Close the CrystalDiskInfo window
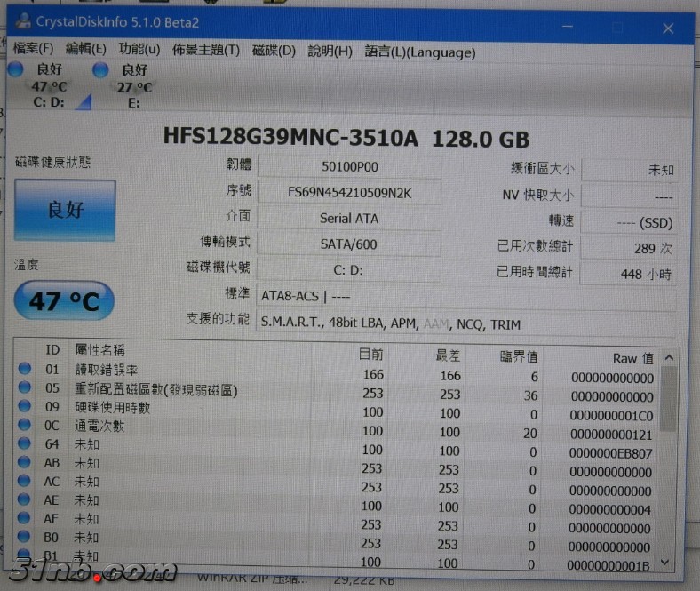Image resolution: width=700 pixels, height=591 pixels. [x=667, y=28]
